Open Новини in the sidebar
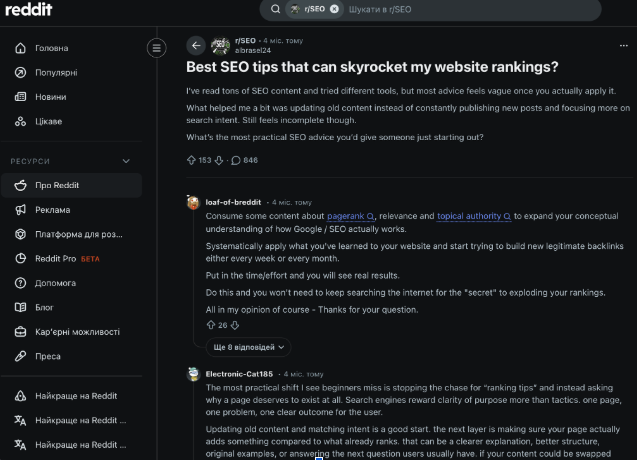Screen dimensions: 637x460 [x=72, y=97]
